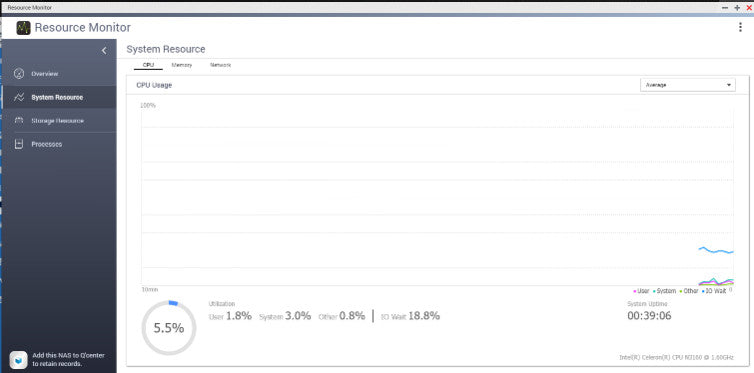Click the System Resource page heading

tap(166, 50)
